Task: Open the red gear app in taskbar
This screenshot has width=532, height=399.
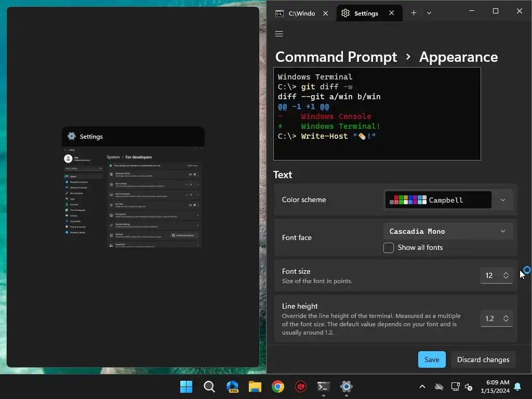Action: pos(301,387)
